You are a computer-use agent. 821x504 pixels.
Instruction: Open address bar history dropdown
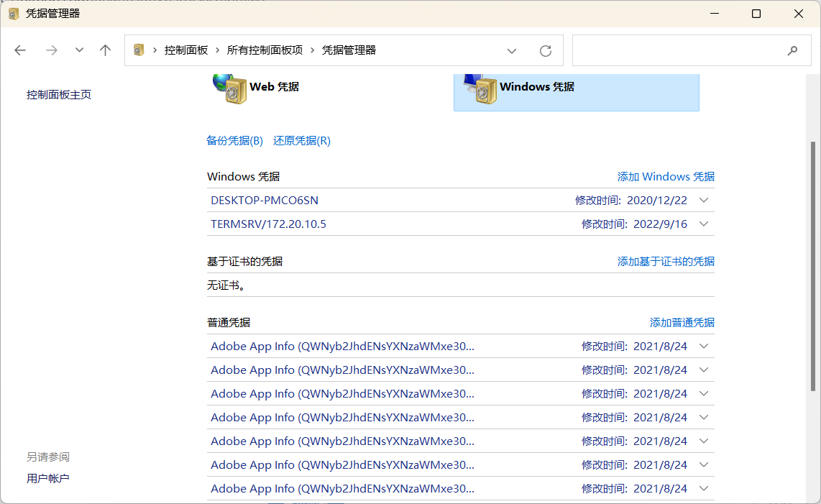click(x=512, y=51)
